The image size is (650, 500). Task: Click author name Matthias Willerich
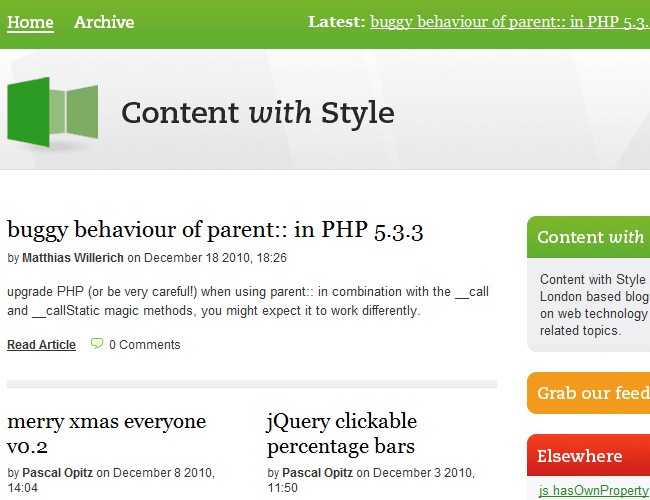[73, 257]
